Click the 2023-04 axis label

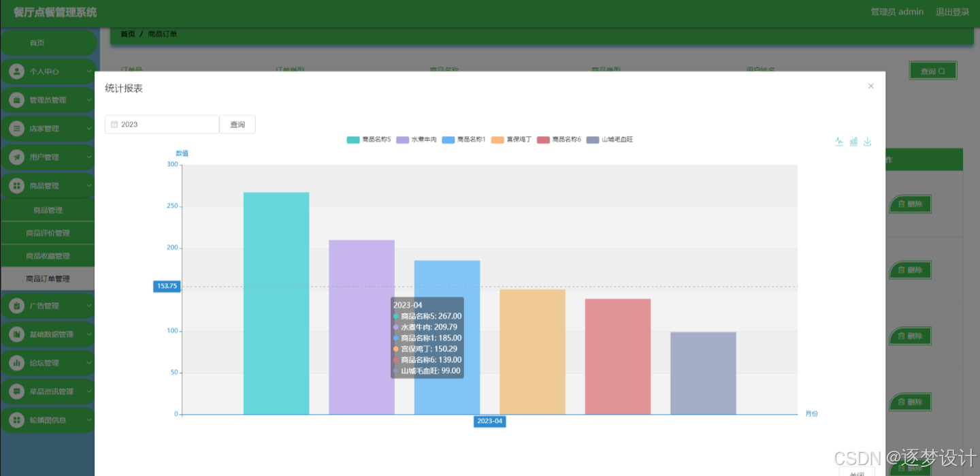pyautogui.click(x=489, y=422)
